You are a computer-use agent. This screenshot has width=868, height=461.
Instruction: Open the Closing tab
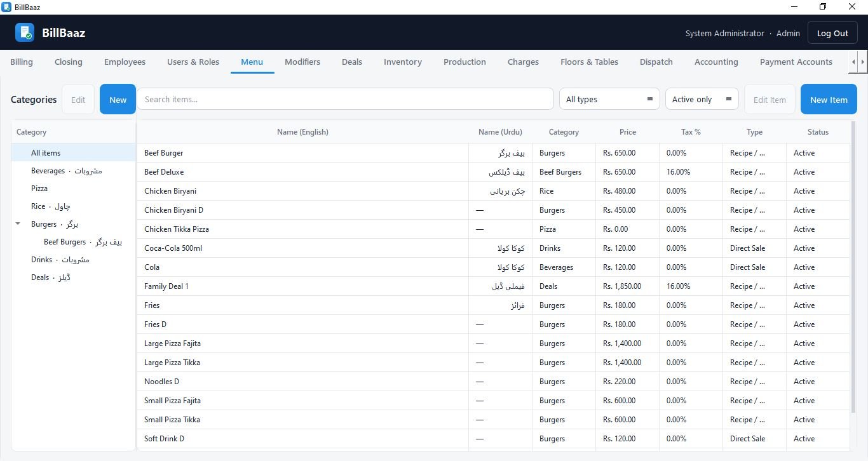tap(69, 62)
